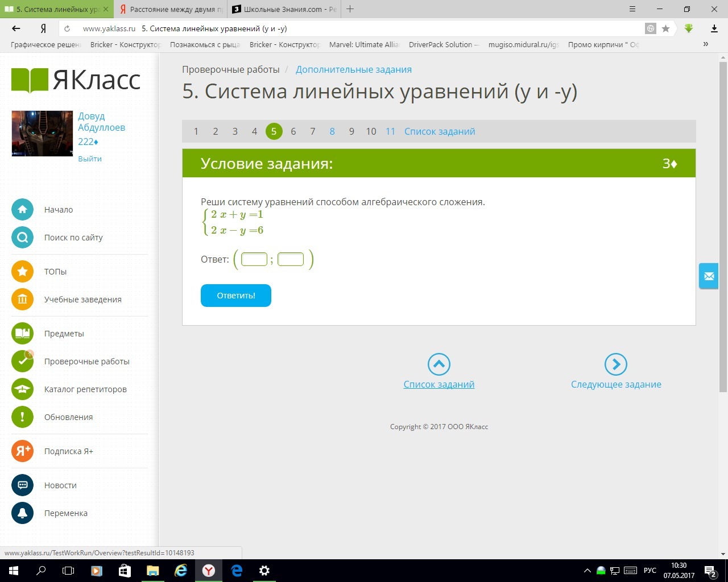Open the Переменка bell icon
728x582 pixels.
[x=22, y=513]
